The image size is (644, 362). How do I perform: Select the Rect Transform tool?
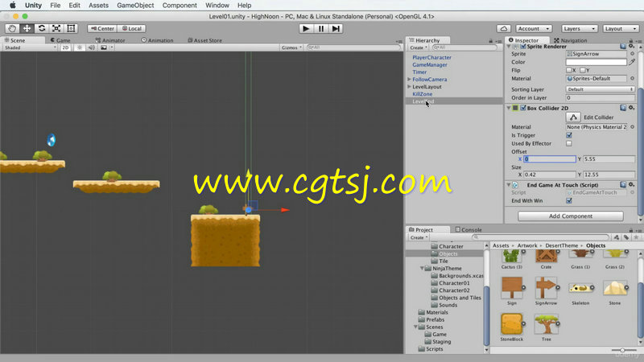(x=71, y=28)
